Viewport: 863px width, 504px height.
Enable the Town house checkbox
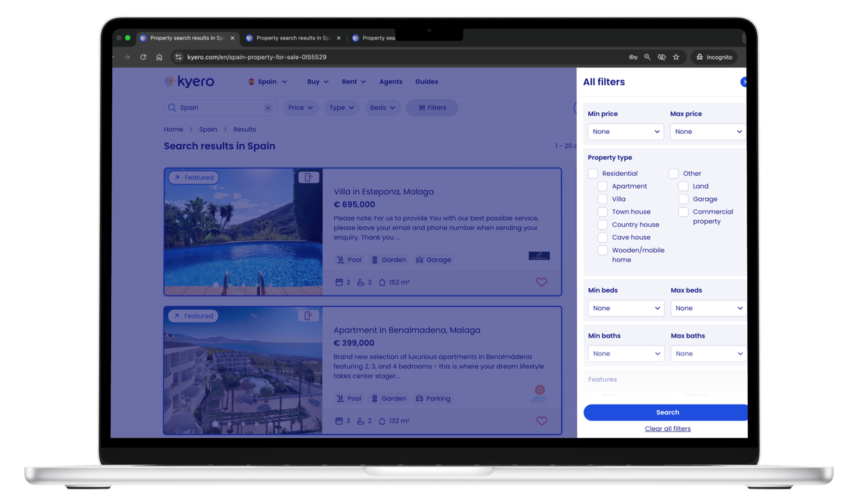(602, 212)
